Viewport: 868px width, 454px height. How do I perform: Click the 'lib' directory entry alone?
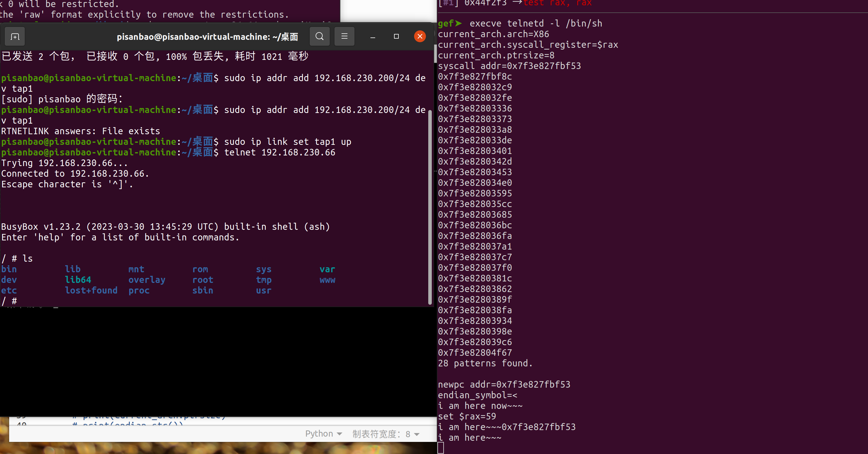pos(73,269)
